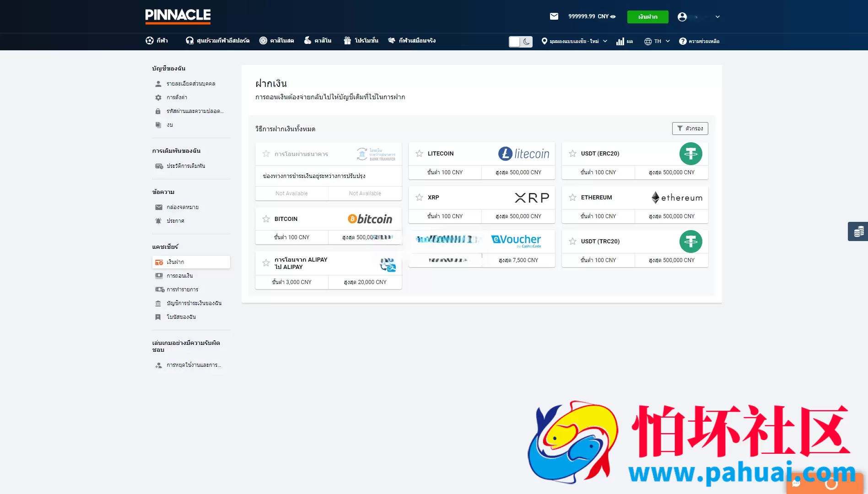This screenshot has height=494, width=868.
Task: Open กีฬาเสมือนจริง virtual sports
Action: pyautogui.click(x=411, y=41)
